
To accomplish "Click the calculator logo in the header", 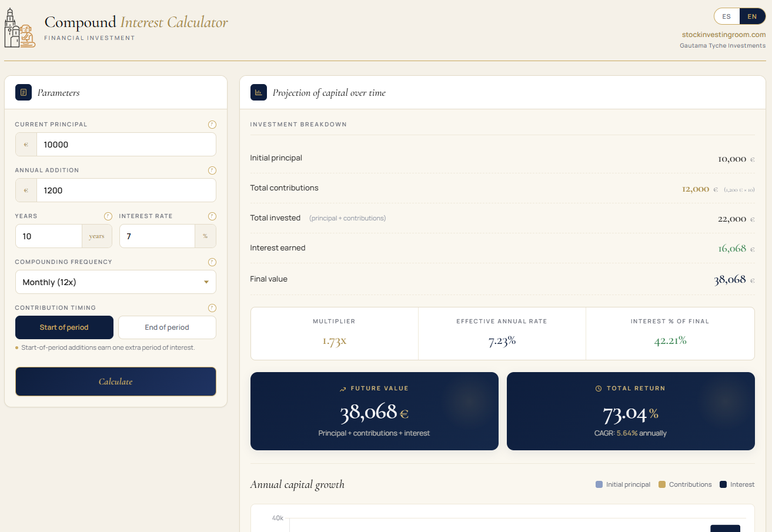I will 20,28.
